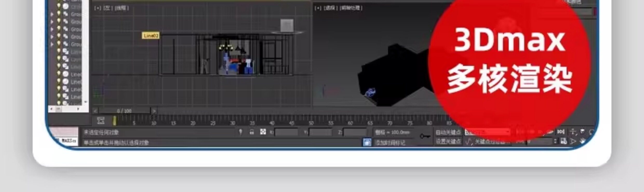Click the scene explorer vertical scroll down arrow
This screenshot has width=644, height=192.
pyautogui.click(x=85, y=102)
